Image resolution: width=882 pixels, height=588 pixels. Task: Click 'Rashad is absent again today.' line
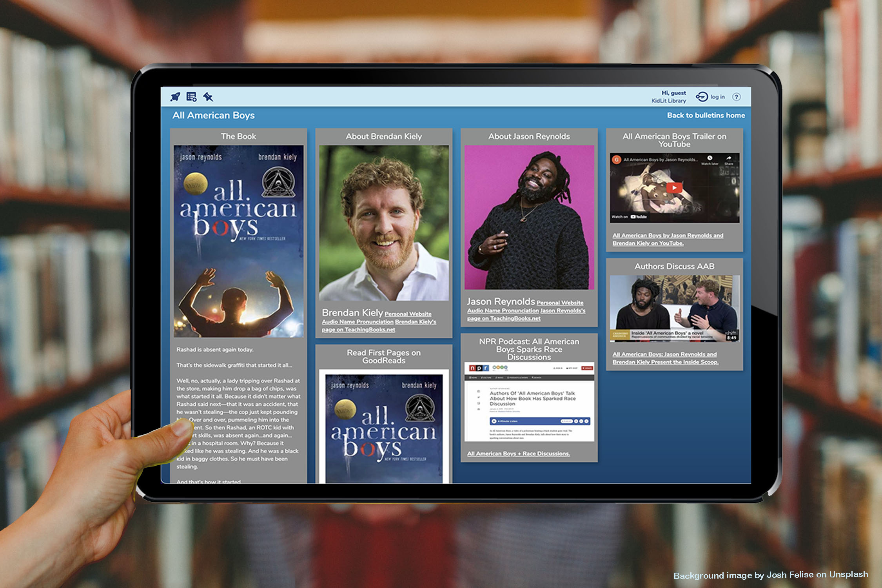215,350
